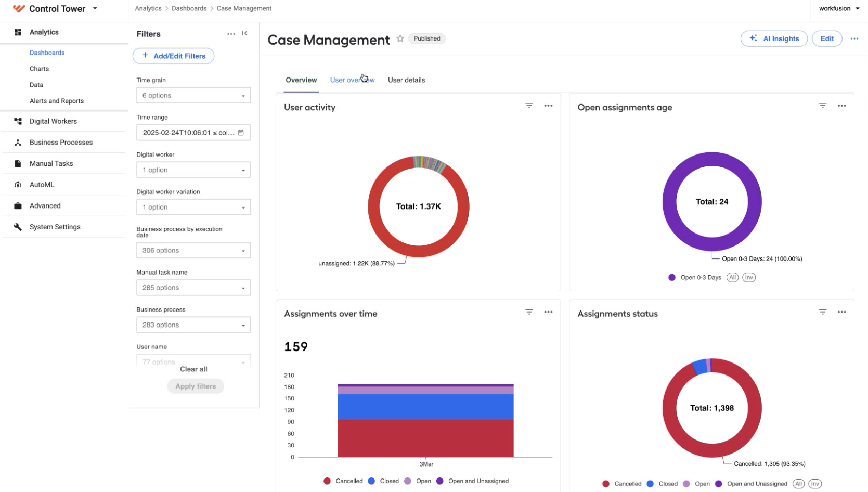Open more options on Open assignments age
Screen dimensions: 868x492
click(x=841, y=106)
